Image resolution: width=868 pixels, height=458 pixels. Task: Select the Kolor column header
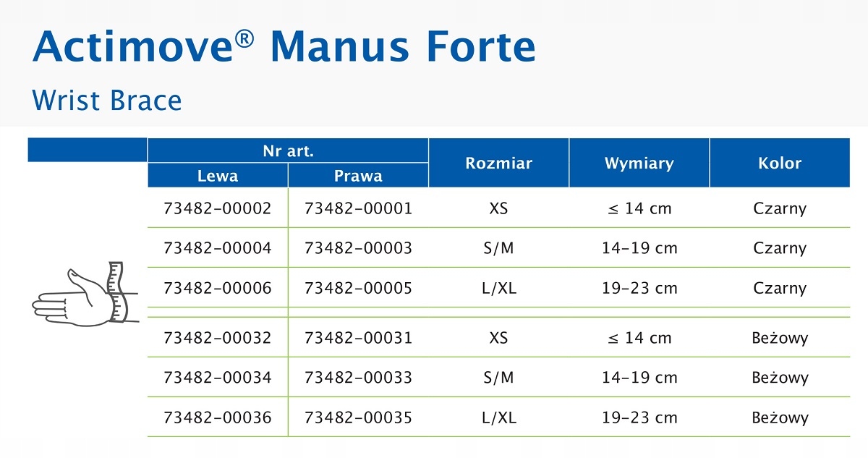click(x=779, y=163)
